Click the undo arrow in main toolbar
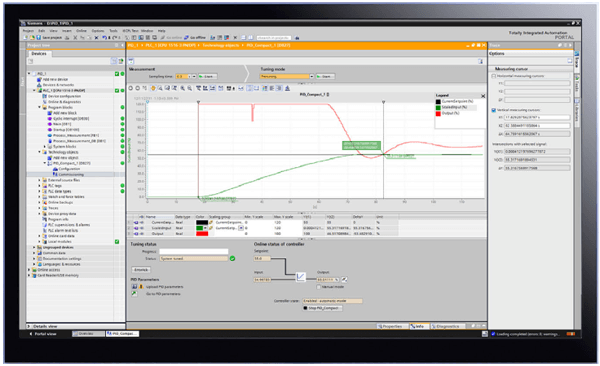The height and width of the screenshot is (366, 600). point(104,38)
